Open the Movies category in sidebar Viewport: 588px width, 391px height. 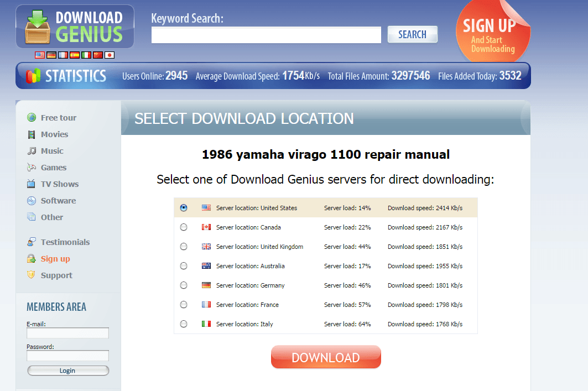click(x=54, y=134)
